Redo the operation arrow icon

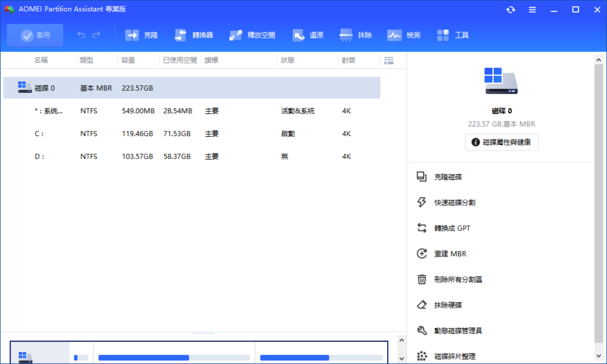(96, 35)
